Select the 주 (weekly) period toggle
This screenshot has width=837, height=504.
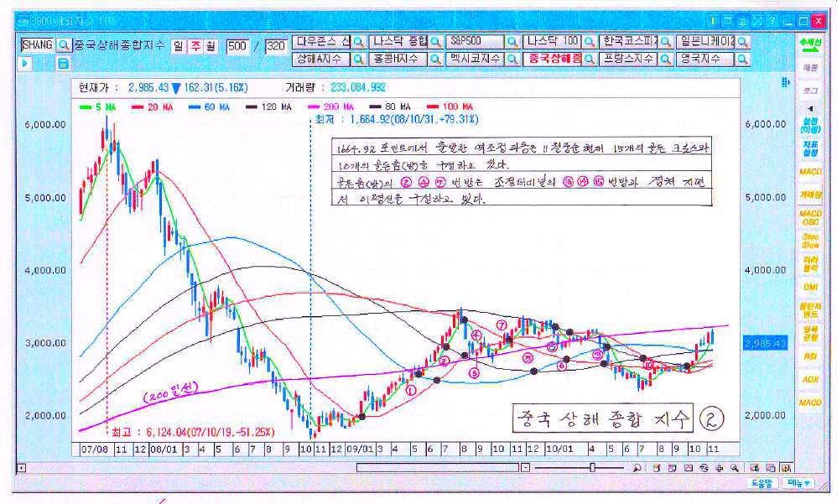click(195, 44)
